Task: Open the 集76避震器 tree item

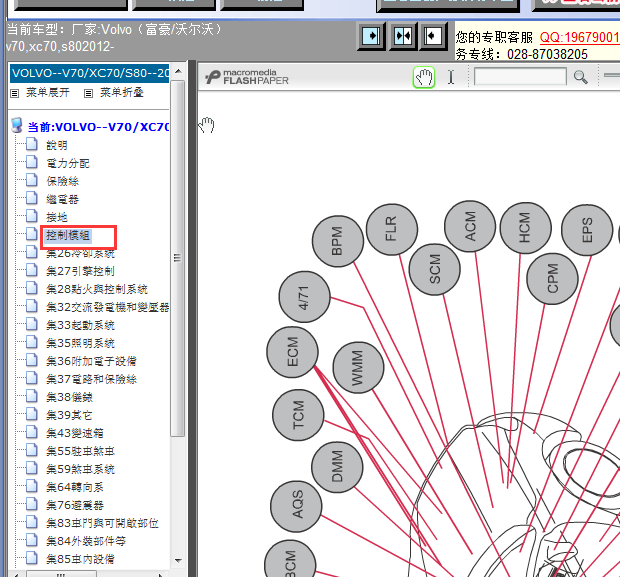Action: point(75,505)
